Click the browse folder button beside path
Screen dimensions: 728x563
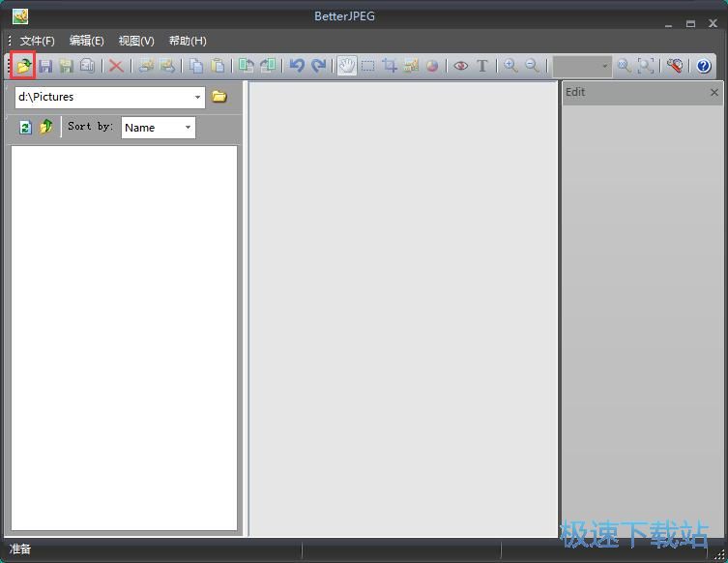click(219, 97)
